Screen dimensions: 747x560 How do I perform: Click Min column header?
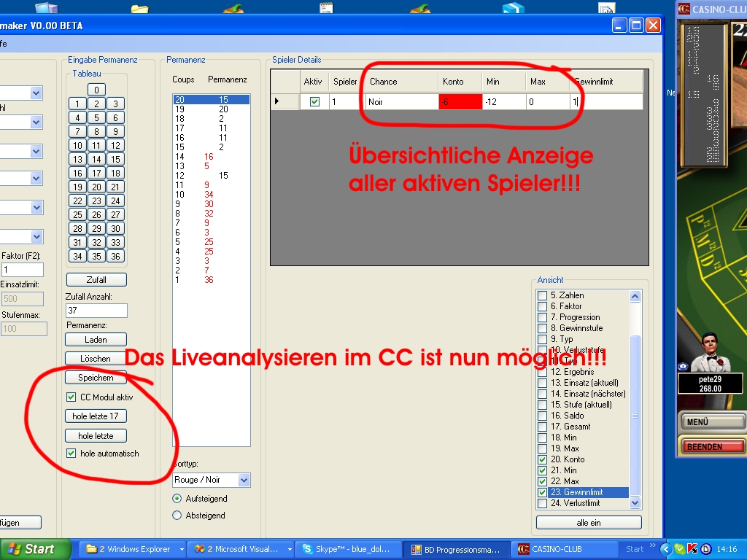[504, 82]
